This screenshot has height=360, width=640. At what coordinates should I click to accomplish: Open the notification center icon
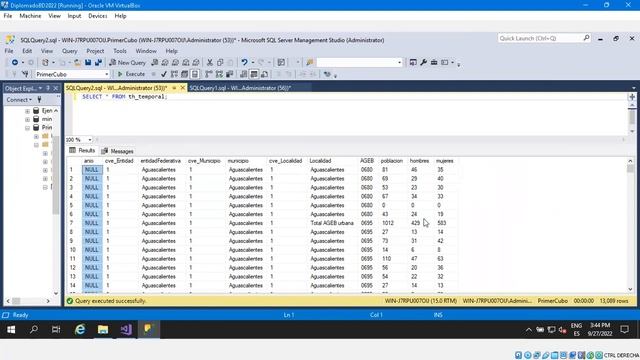(x=624, y=329)
